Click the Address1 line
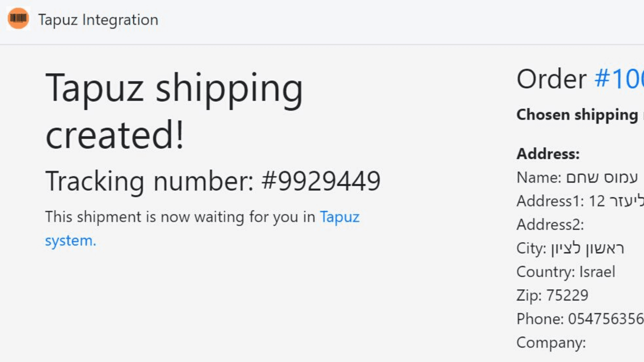Screen dimensions: 644x362 pos(580,201)
